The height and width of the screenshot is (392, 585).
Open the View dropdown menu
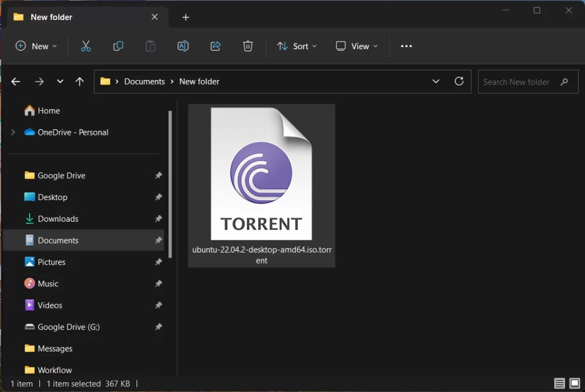[x=356, y=46]
